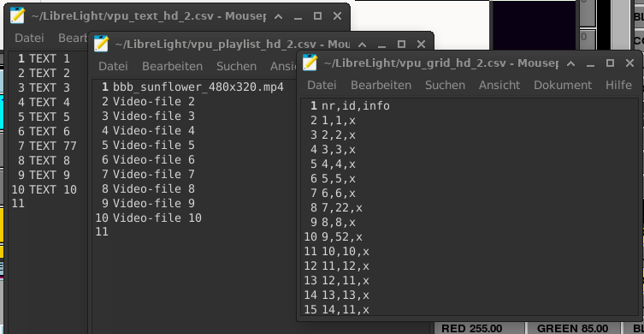
Task: Close the vpu_grid_hd_2.csv window
Action: (629, 63)
